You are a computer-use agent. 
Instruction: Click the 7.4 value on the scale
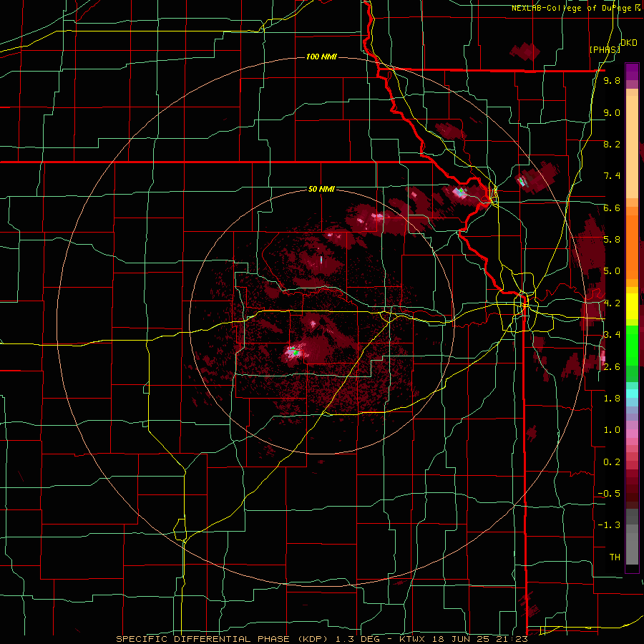(612, 176)
